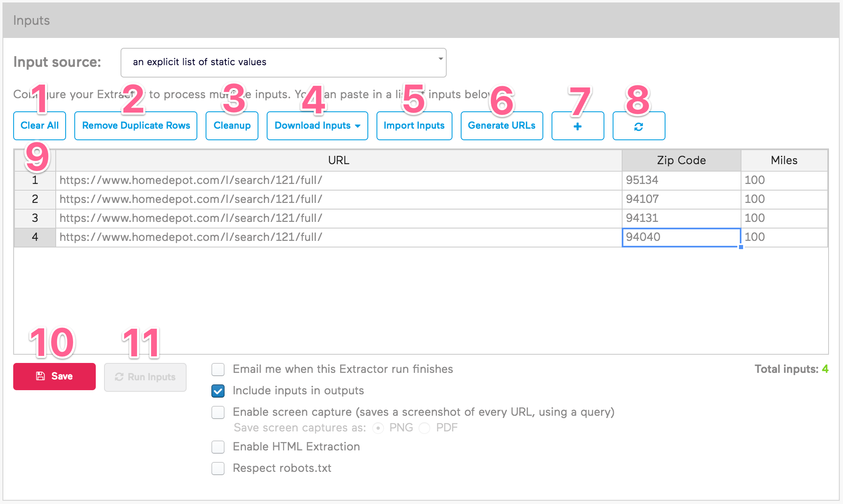
Task: Enable screen capture of every URL
Action: tap(218, 412)
